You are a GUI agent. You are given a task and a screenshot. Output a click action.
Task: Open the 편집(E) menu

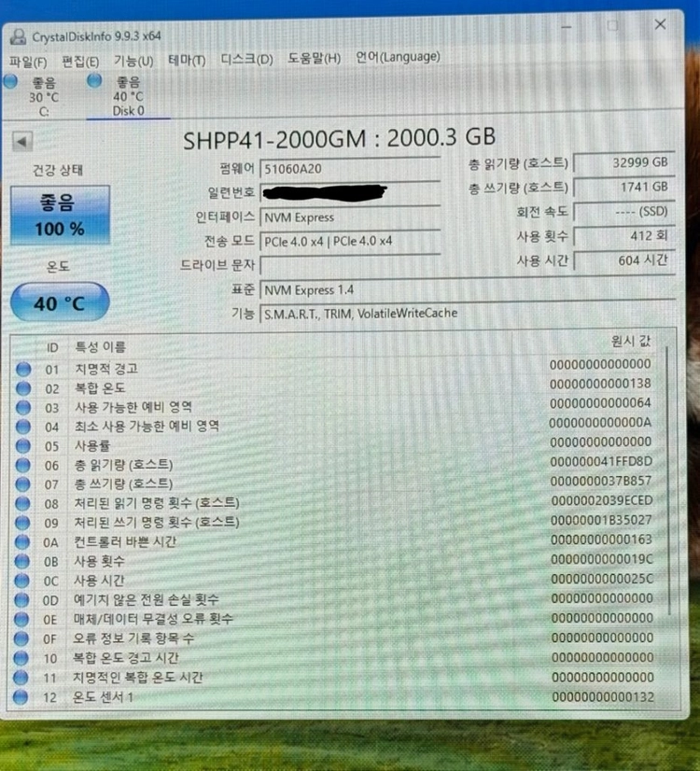[80, 62]
